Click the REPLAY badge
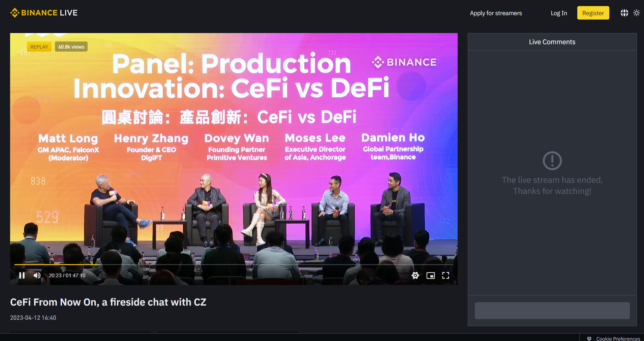This screenshot has height=341, width=644. (39, 47)
